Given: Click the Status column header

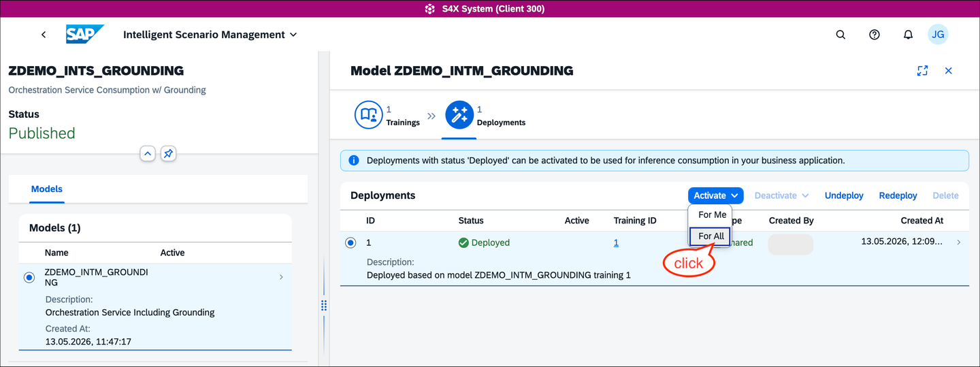Looking at the screenshot, I should (471, 221).
